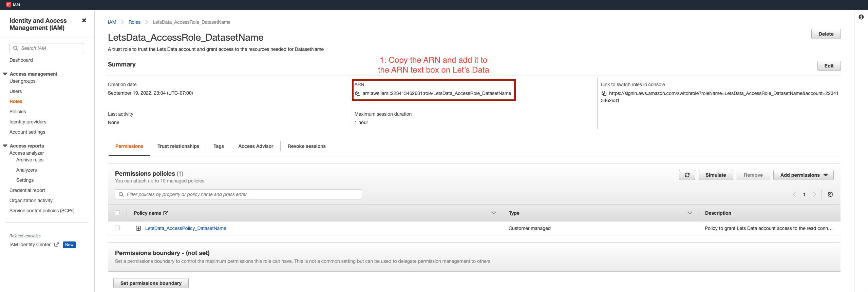This screenshot has width=868, height=292.
Task: Copy the switch roles link with copy icon
Action: tap(604, 93)
